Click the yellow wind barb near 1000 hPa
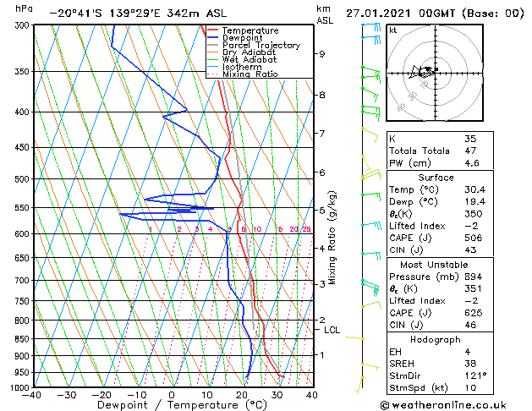 point(359,385)
